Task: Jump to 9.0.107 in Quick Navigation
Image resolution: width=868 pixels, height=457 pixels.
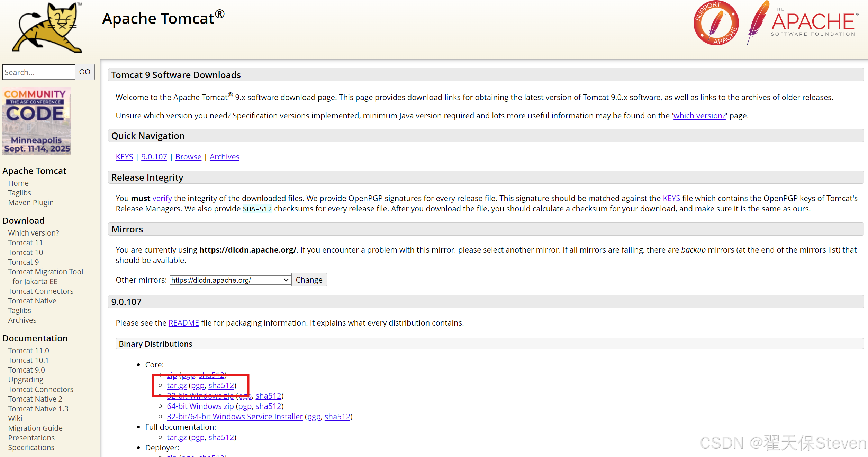Action: [154, 157]
